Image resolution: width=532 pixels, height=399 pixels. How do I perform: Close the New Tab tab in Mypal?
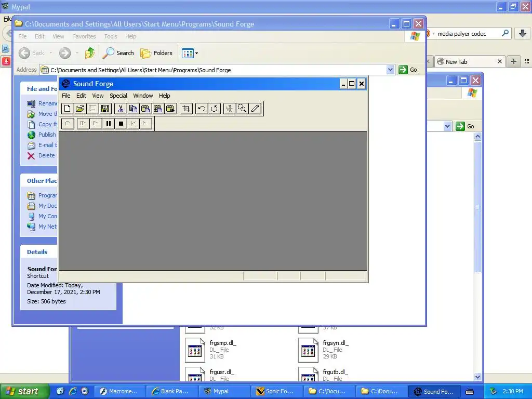499,61
